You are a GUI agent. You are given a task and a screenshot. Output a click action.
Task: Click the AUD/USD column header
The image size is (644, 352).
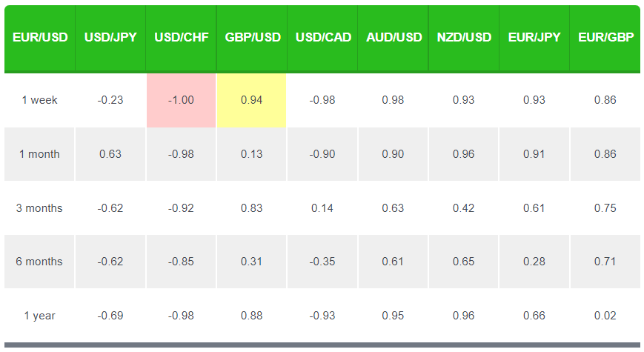click(x=394, y=37)
